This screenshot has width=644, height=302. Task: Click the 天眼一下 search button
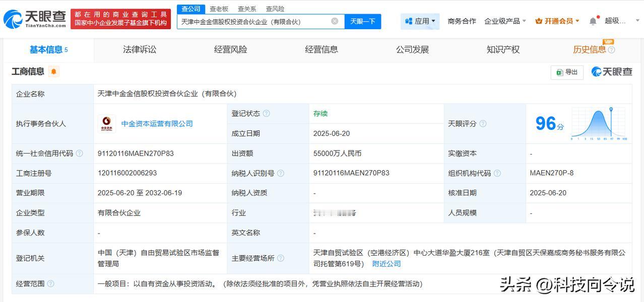pos(363,21)
